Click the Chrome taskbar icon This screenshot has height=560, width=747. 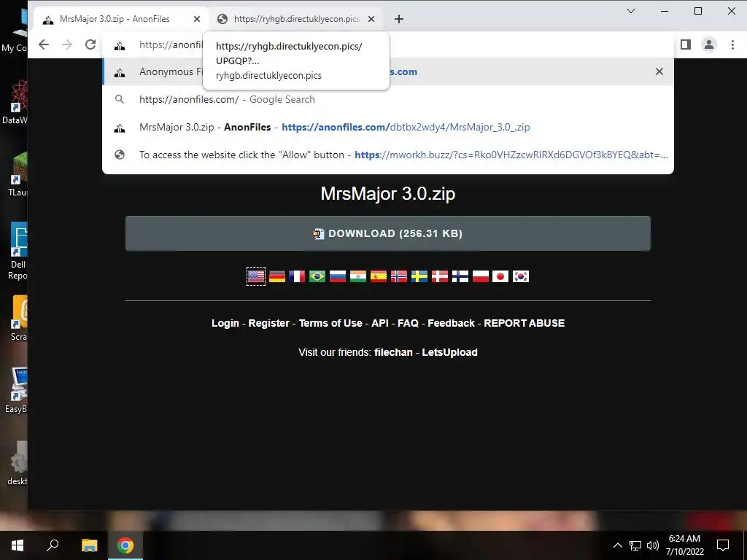[125, 545]
